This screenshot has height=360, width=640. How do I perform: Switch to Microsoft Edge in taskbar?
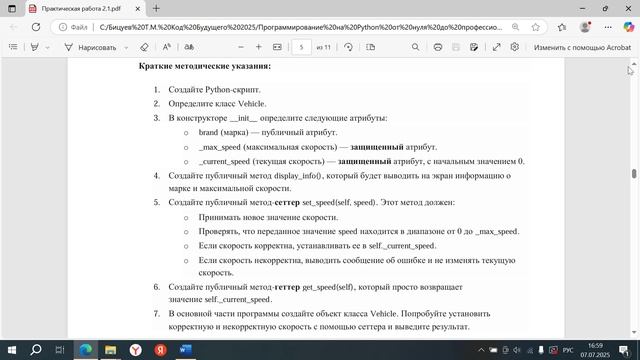[86, 350]
